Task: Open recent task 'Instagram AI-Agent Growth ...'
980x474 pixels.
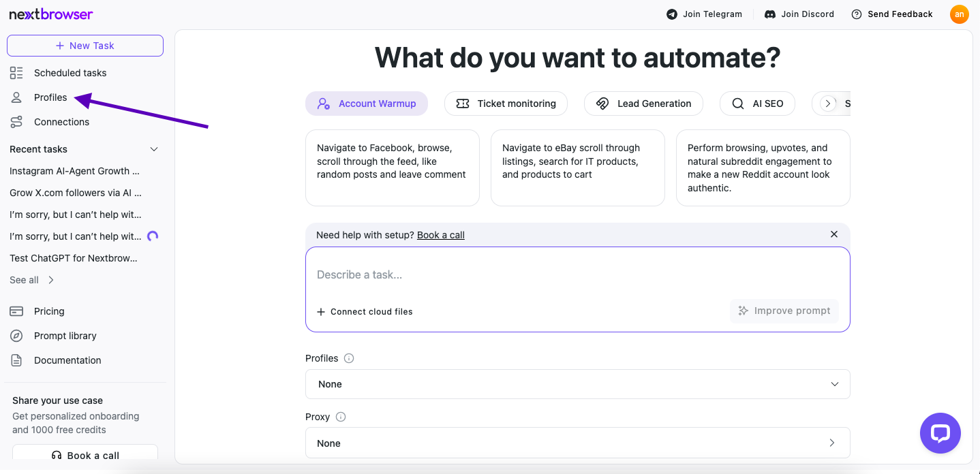Action: click(75, 171)
